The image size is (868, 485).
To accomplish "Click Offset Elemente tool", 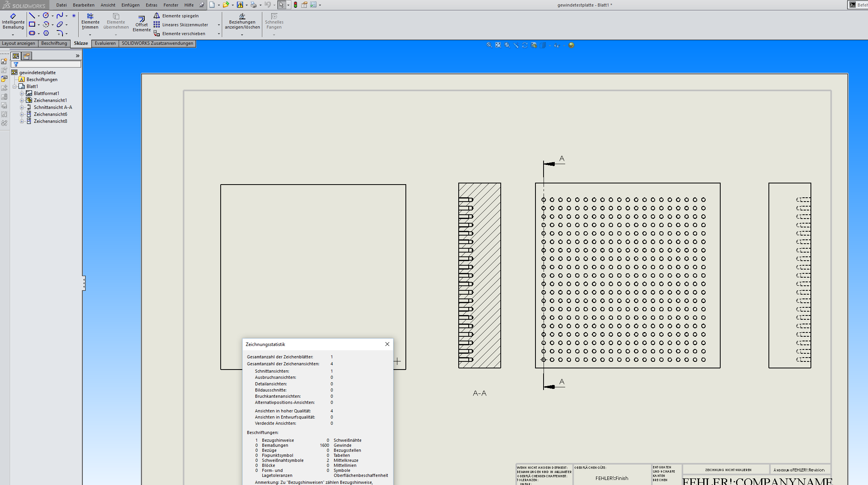I will click(x=142, y=24).
